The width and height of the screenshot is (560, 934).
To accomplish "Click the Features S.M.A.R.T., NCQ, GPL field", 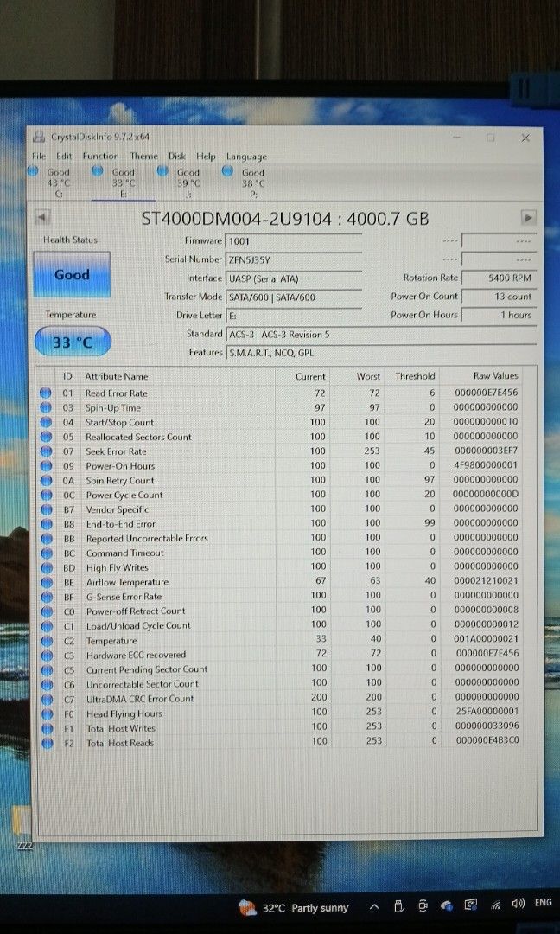I will point(381,353).
